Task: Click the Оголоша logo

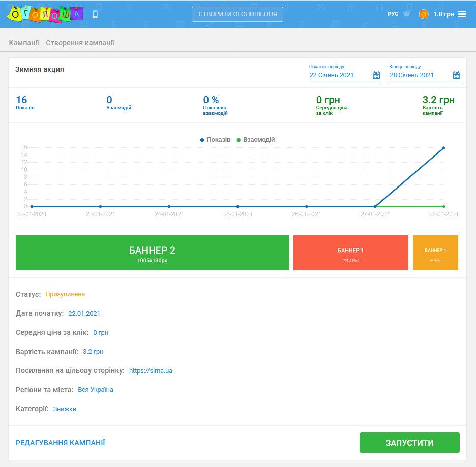Action: pos(45,14)
